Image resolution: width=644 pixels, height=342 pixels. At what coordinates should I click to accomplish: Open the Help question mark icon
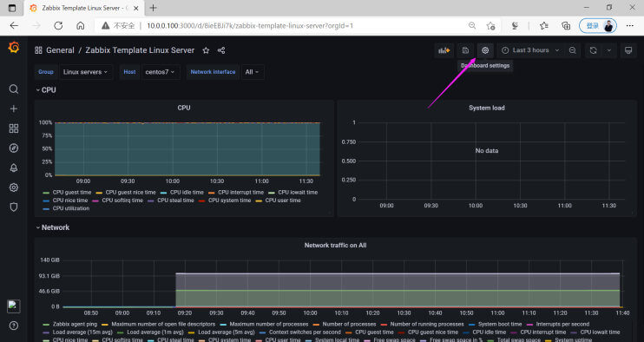[x=14, y=326]
